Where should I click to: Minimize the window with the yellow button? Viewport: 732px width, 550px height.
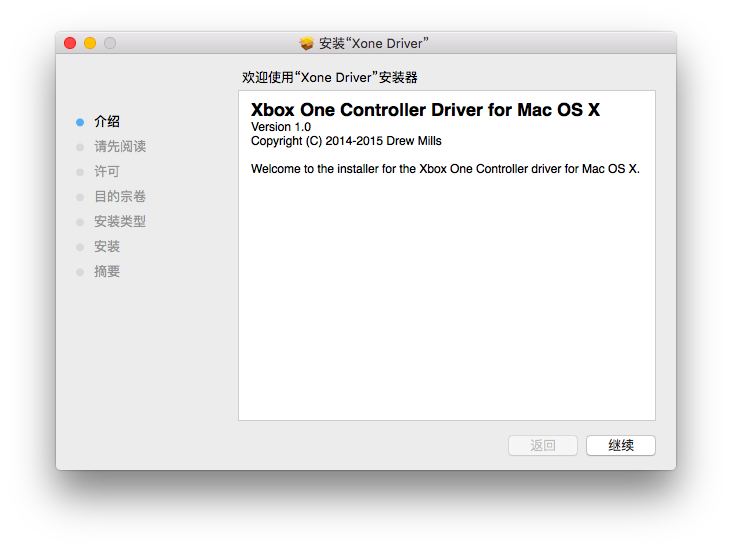click(90, 43)
